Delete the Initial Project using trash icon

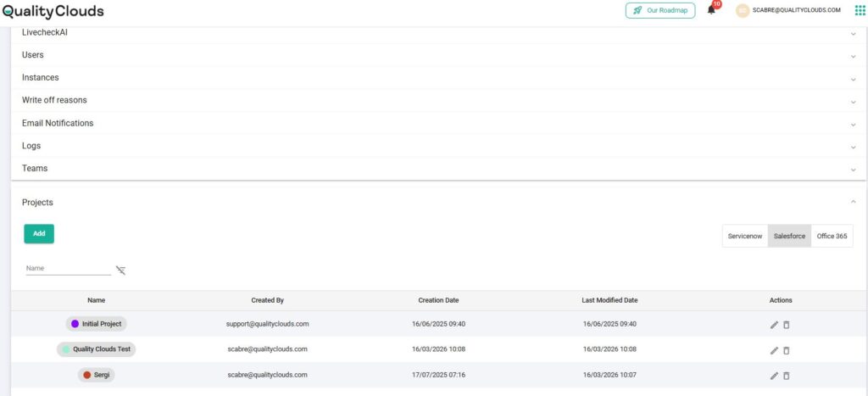(x=786, y=325)
